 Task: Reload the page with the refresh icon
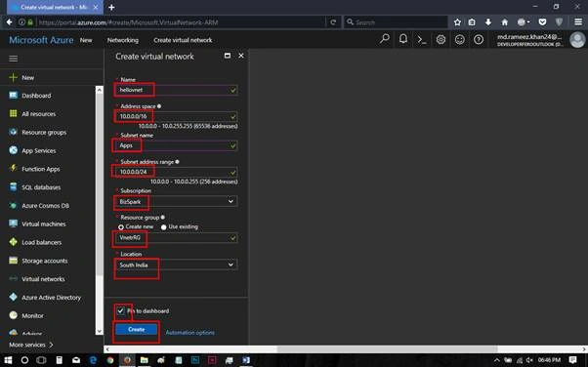[333, 22]
